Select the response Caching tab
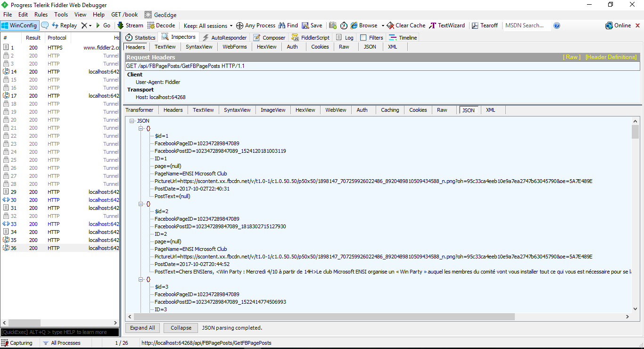The width and height of the screenshot is (644, 349). pyautogui.click(x=390, y=110)
